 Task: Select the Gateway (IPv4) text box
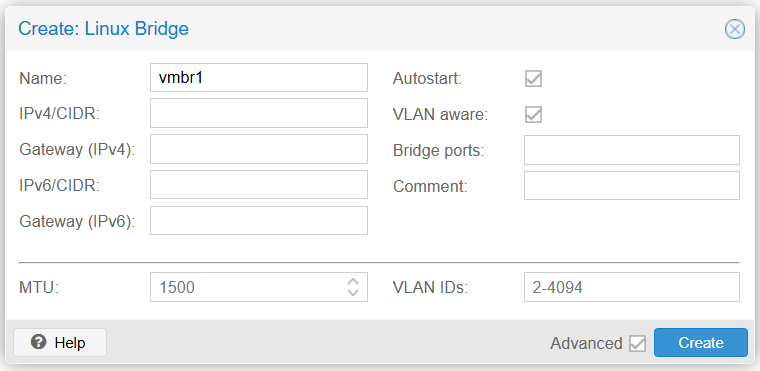[x=259, y=149]
